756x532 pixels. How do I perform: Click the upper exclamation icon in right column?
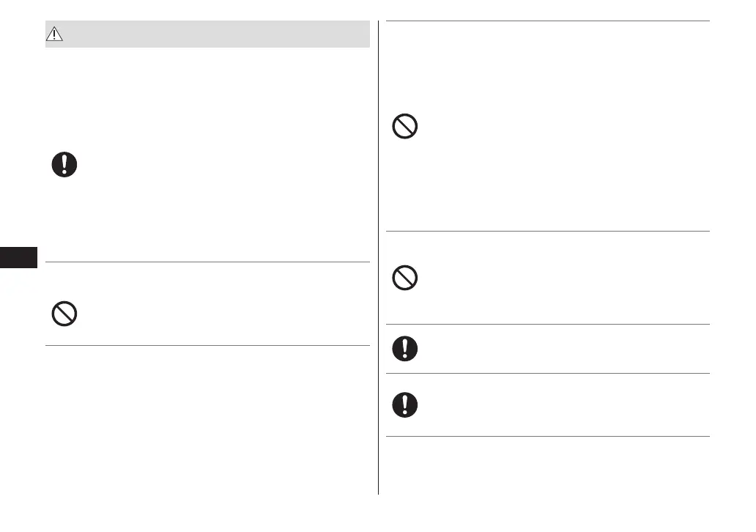pos(405,348)
